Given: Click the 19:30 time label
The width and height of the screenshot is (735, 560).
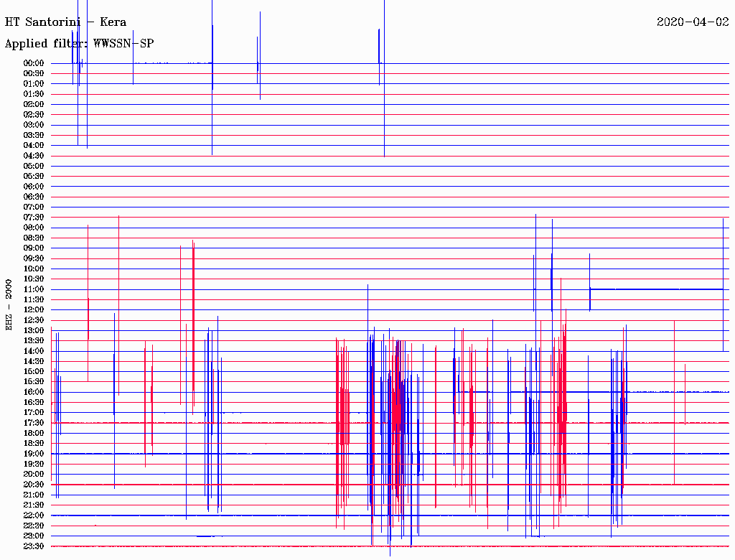Looking at the screenshot, I should pos(34,465).
